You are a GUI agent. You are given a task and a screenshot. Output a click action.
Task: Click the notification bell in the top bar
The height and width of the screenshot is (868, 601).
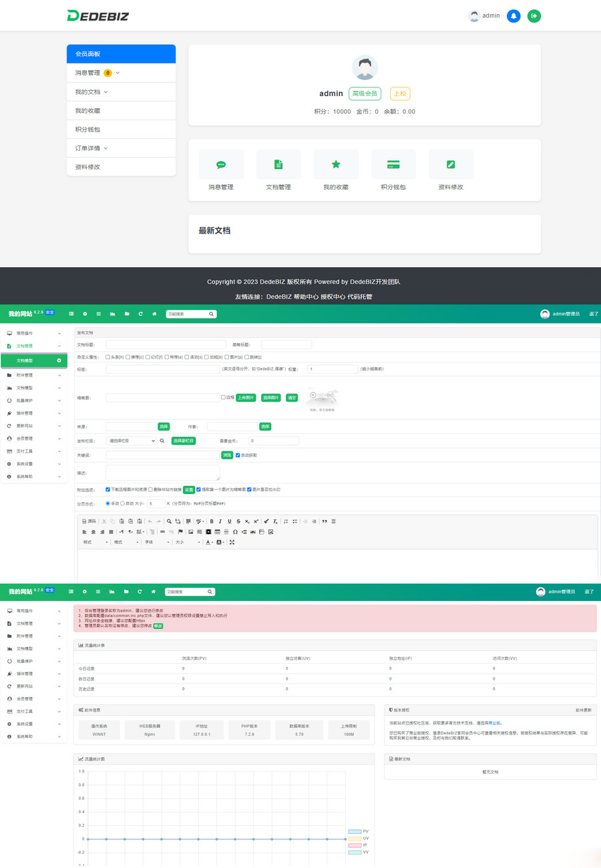click(x=513, y=15)
